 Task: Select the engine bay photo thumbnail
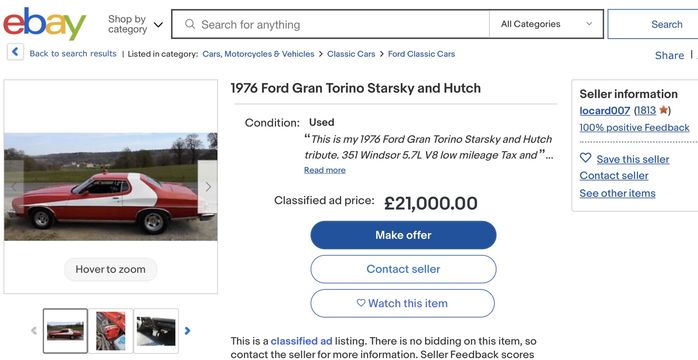tap(111, 331)
